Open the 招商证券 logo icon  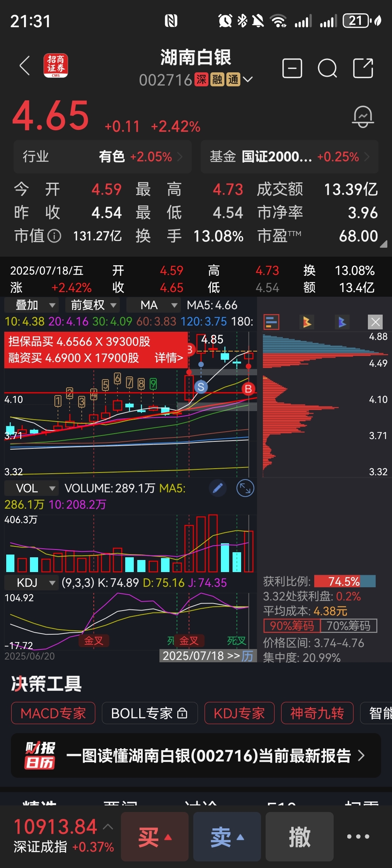click(56, 65)
